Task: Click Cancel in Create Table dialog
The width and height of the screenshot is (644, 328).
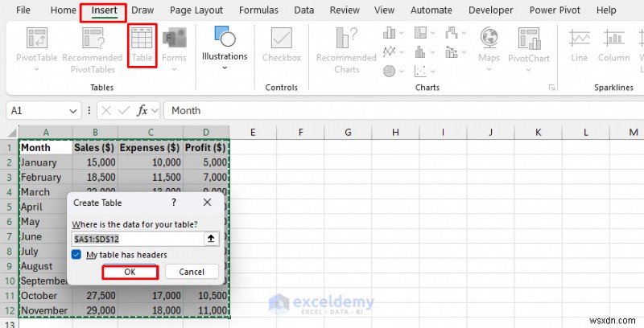Action: pyautogui.click(x=192, y=272)
